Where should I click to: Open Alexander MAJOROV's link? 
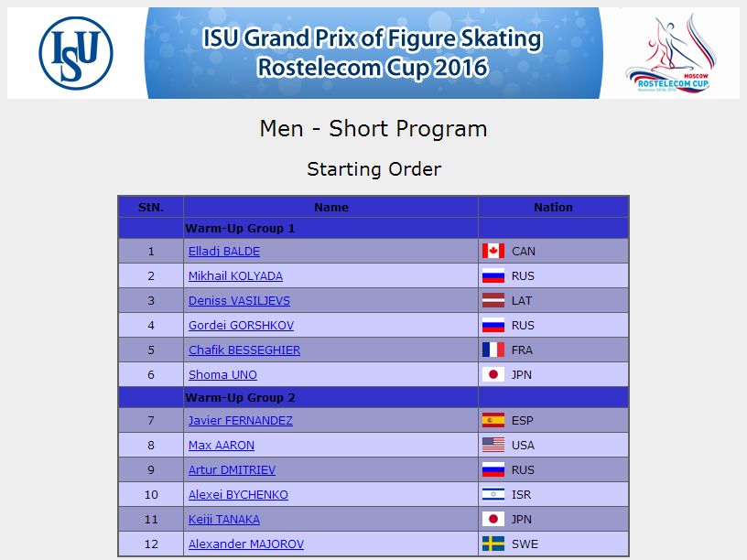(246, 544)
